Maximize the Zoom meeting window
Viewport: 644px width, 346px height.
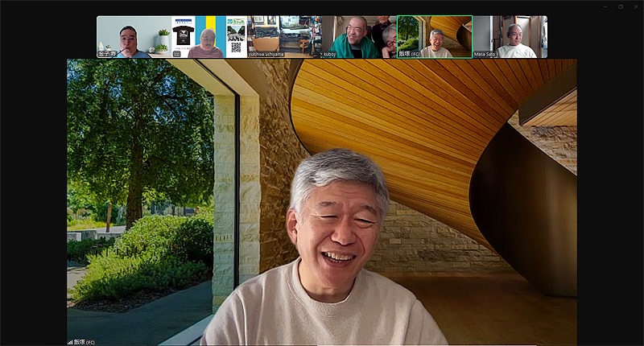tap(620, 6)
